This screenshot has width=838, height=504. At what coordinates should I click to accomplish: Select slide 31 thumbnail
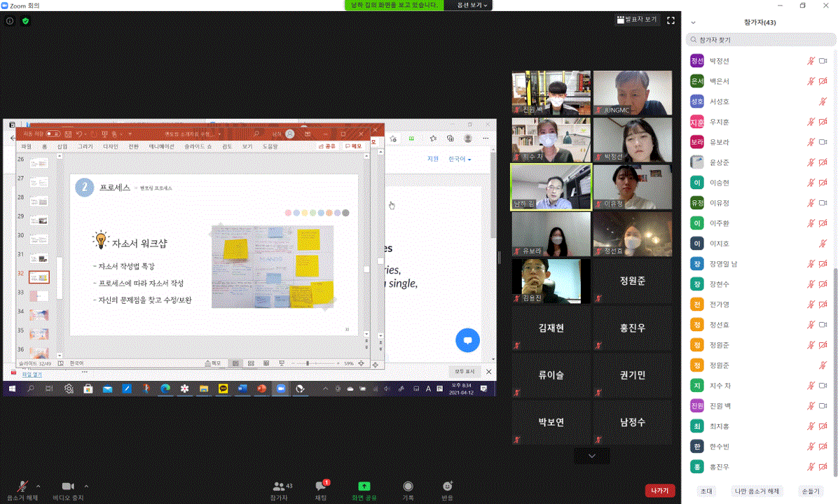tap(39, 258)
